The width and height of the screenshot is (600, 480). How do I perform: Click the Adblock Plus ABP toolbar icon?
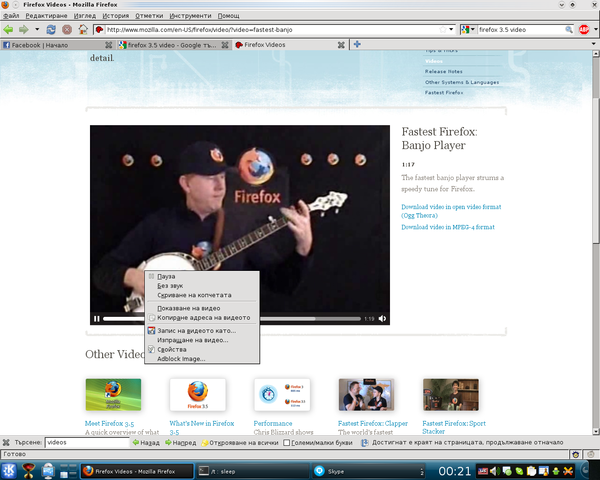point(584,29)
